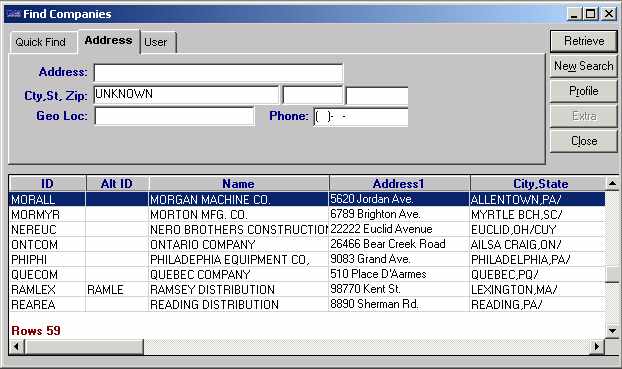Click the Close button in the side panel
This screenshot has height=369, width=622.
pyautogui.click(x=584, y=141)
